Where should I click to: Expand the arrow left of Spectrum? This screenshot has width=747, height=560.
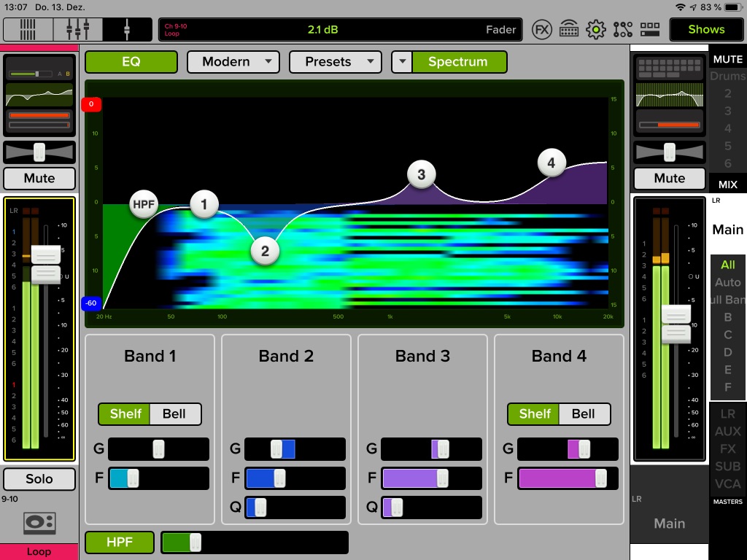click(x=402, y=62)
